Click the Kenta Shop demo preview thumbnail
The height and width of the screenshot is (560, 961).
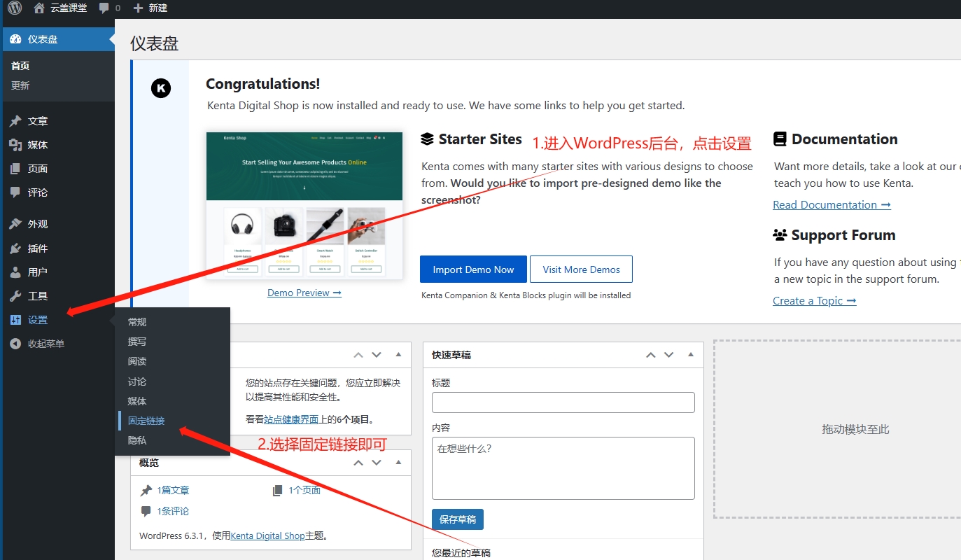[304, 206]
